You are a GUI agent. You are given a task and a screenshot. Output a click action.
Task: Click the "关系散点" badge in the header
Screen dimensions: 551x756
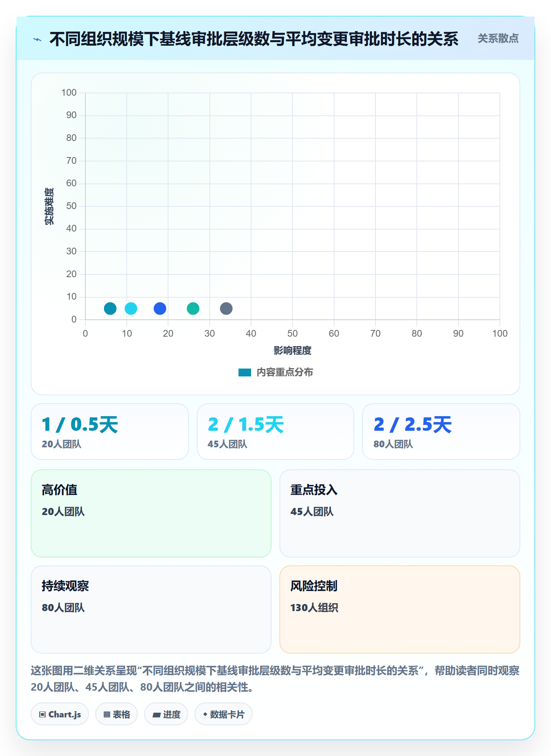pyautogui.click(x=498, y=39)
